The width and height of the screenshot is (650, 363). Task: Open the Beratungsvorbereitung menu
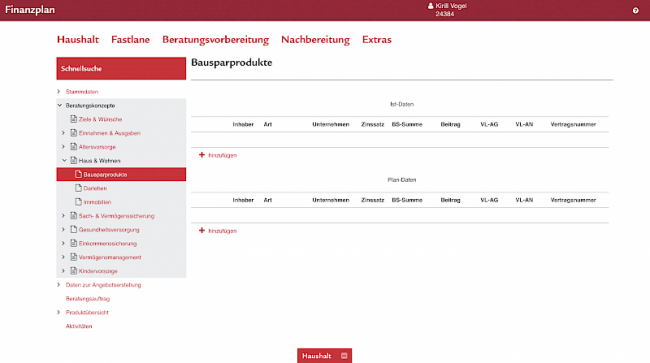coord(216,40)
